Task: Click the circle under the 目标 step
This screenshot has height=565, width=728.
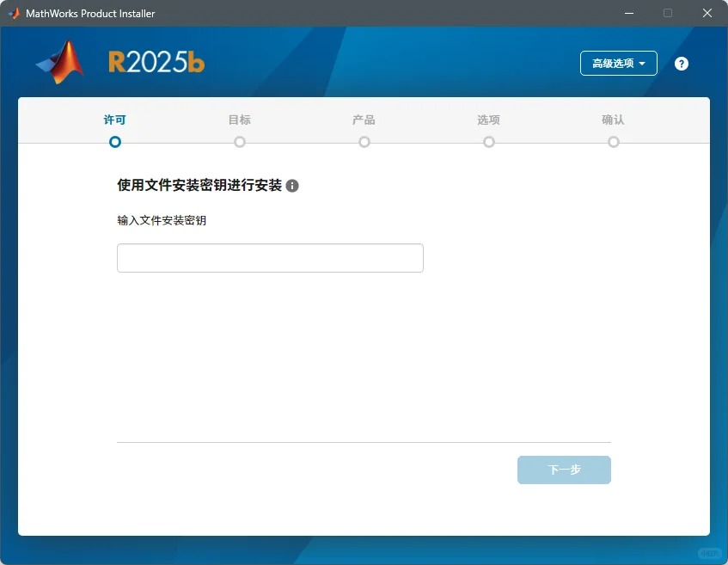Action: [239, 141]
